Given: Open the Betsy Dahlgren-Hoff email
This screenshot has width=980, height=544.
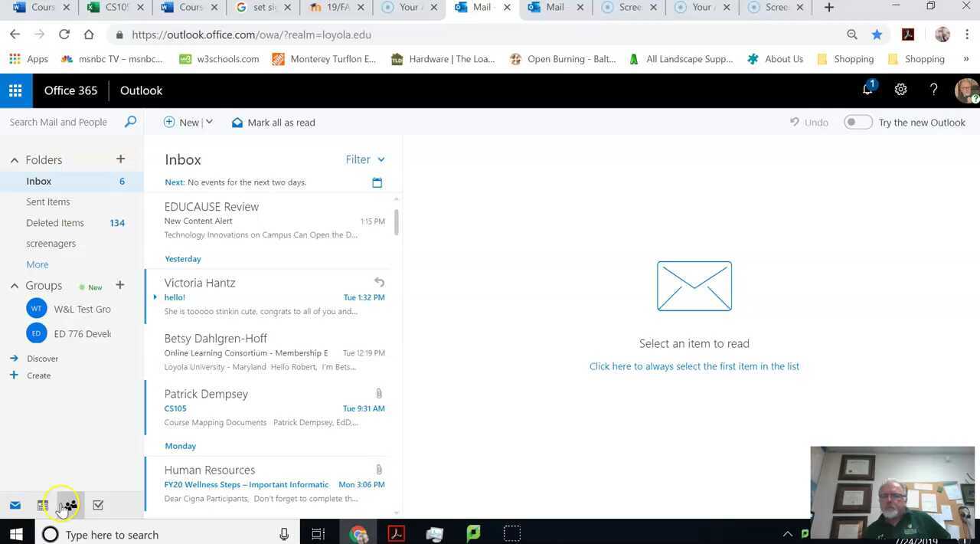Looking at the screenshot, I should (x=268, y=352).
